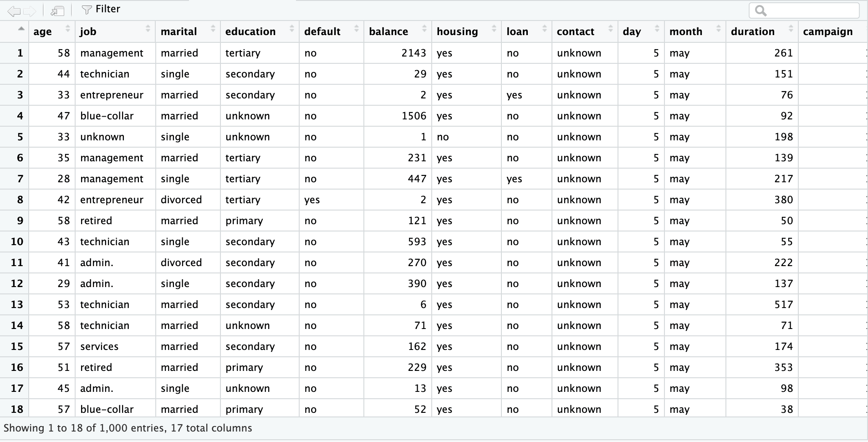This screenshot has width=868, height=442.
Task: Click the magnifier icon in the search box
Action: point(760,10)
